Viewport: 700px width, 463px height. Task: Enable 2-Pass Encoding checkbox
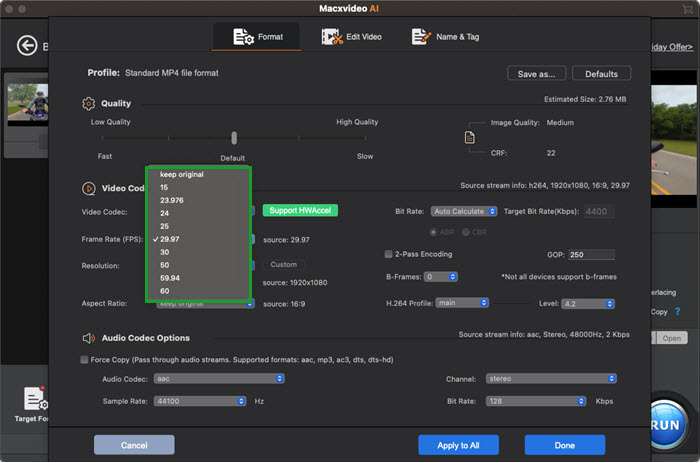point(388,254)
